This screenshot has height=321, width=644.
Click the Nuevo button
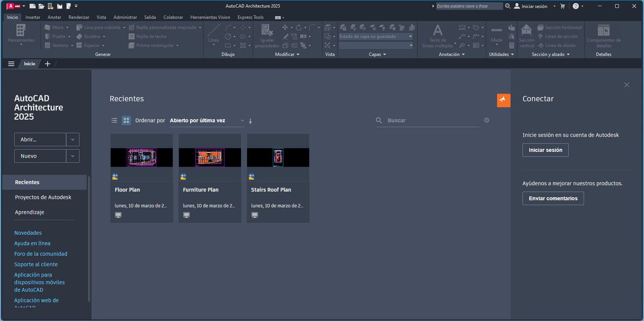click(x=40, y=156)
